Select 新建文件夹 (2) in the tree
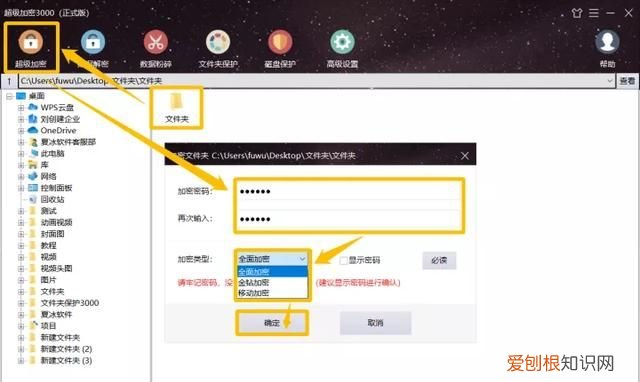 click(66, 349)
